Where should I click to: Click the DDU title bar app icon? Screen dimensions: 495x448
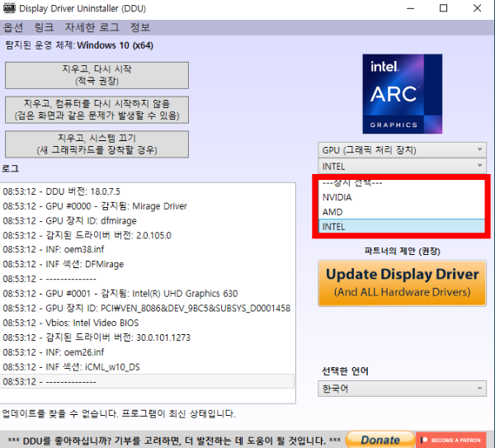click(x=9, y=8)
